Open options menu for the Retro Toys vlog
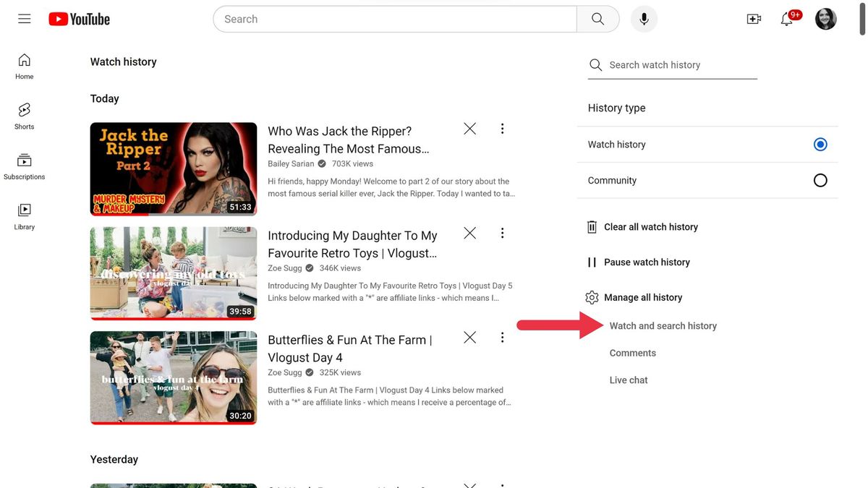The image size is (868, 488). (x=502, y=233)
